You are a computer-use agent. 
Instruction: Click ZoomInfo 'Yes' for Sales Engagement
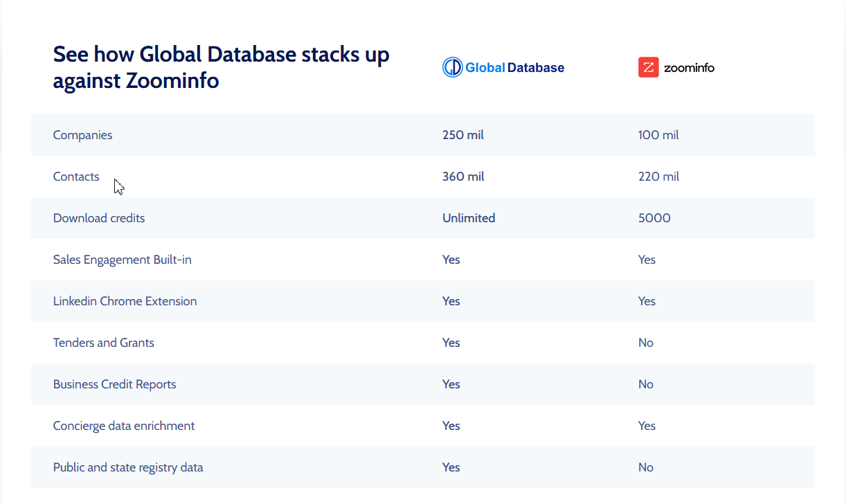647,260
